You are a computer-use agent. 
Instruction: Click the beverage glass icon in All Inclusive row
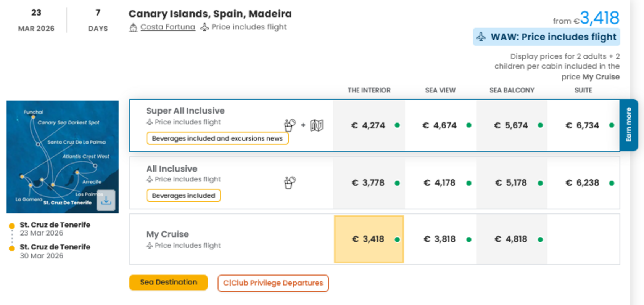click(289, 182)
